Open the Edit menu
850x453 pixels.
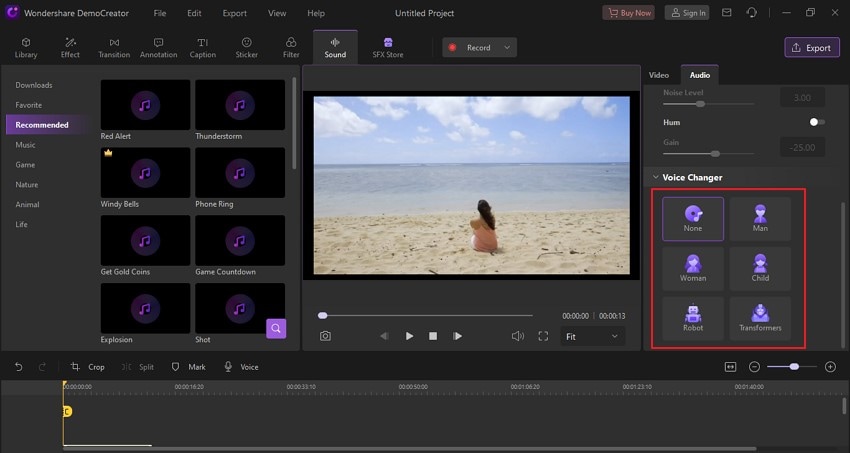(194, 13)
